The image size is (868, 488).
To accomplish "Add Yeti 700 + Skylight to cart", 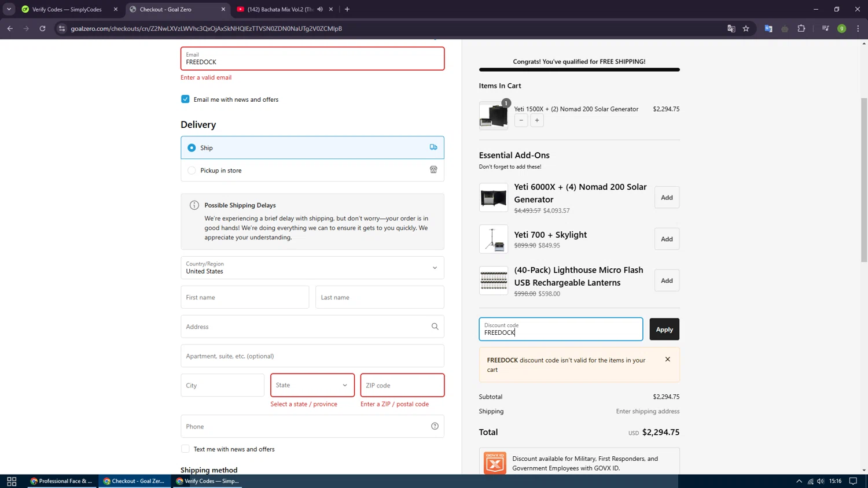I will pos(667,239).
